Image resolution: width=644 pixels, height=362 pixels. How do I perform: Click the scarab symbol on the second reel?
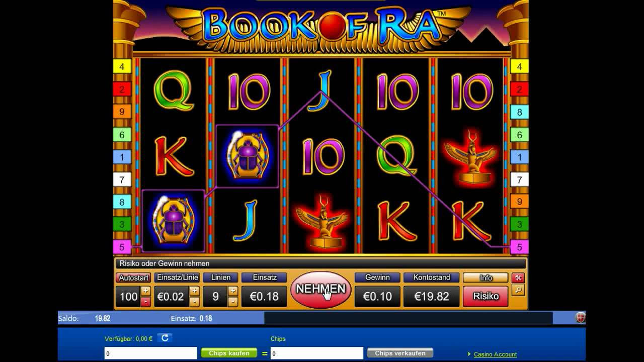pos(247,156)
